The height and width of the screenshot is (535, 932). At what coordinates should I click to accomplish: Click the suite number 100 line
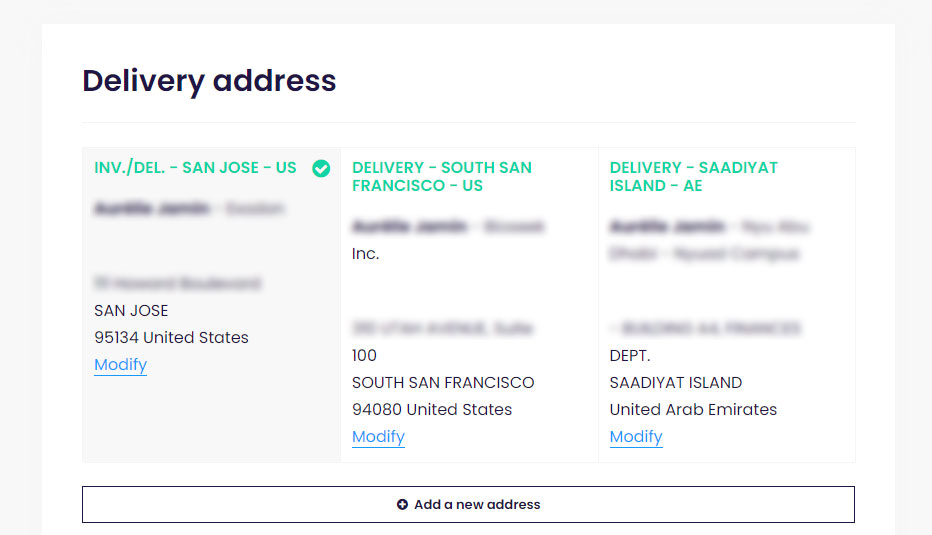(364, 355)
